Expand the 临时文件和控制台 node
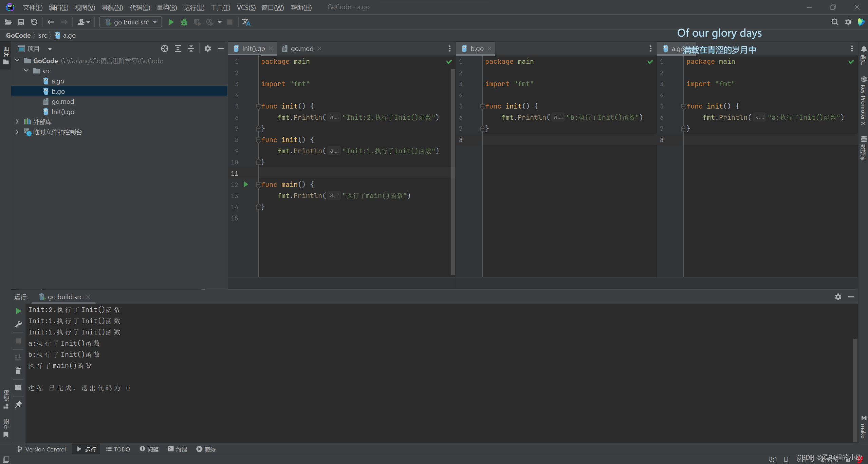Image resolution: width=868 pixels, height=464 pixels. pyautogui.click(x=17, y=132)
